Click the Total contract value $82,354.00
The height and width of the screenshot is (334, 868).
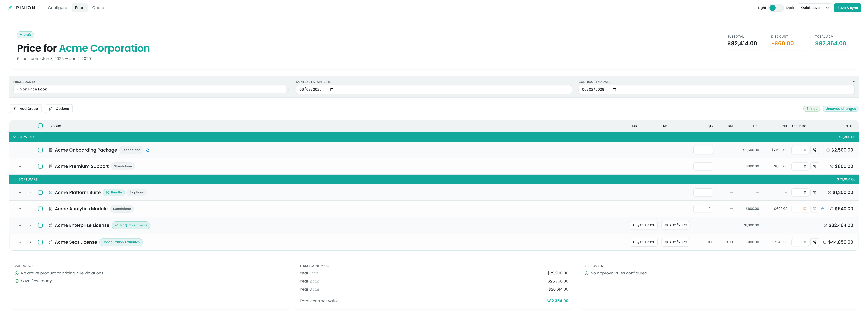click(557, 301)
